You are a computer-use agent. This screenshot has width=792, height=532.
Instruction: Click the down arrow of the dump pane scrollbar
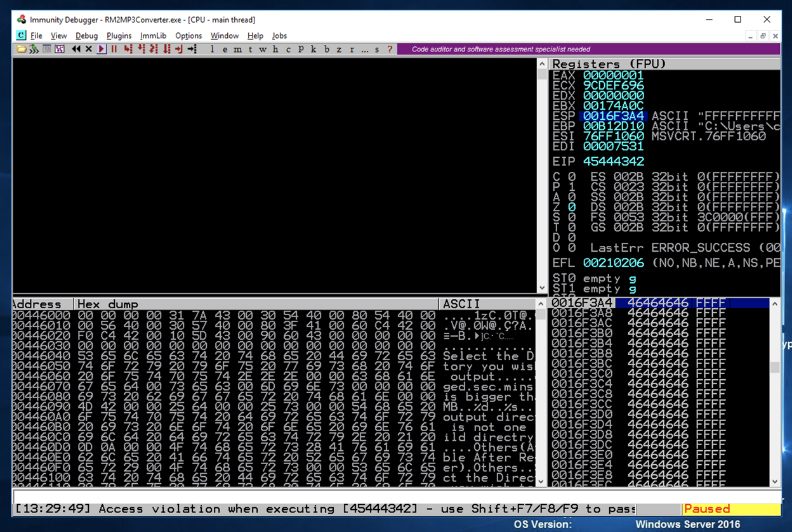point(542,481)
